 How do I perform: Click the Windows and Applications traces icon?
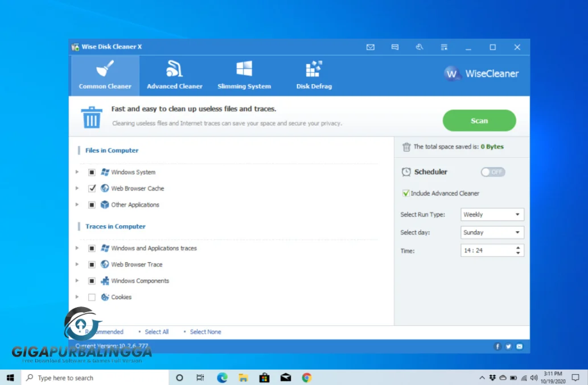tap(105, 248)
